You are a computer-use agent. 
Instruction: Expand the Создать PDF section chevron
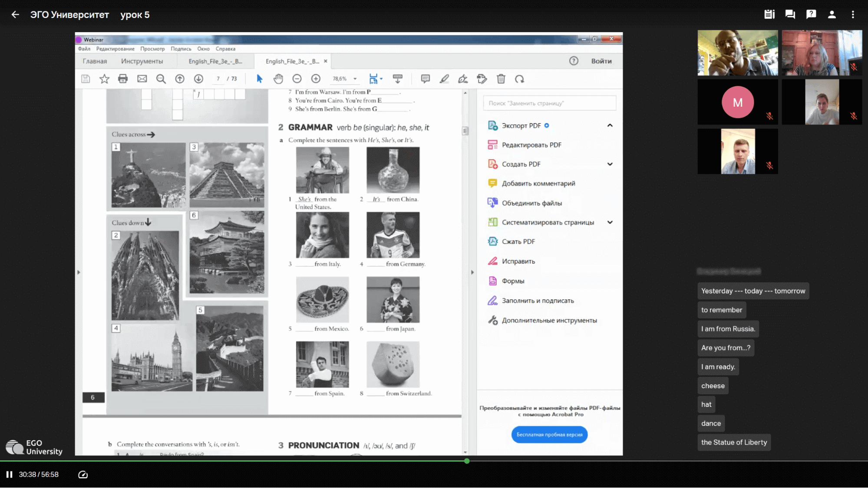pyautogui.click(x=610, y=164)
